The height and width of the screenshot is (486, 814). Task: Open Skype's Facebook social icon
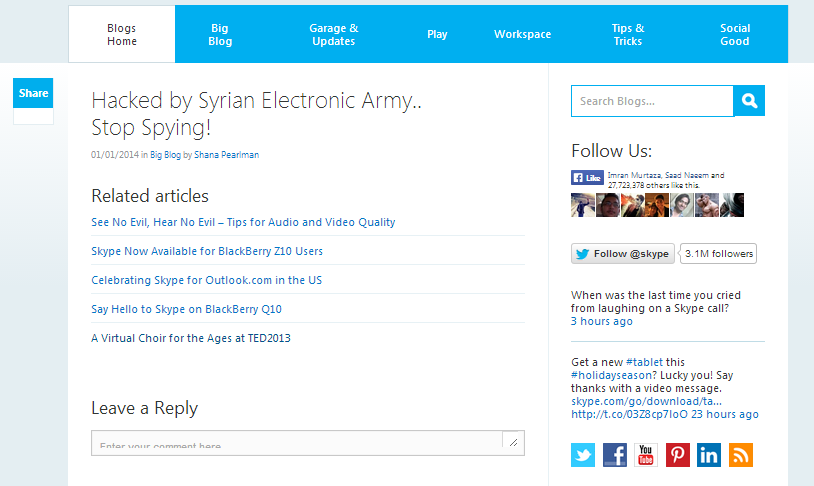pos(615,455)
